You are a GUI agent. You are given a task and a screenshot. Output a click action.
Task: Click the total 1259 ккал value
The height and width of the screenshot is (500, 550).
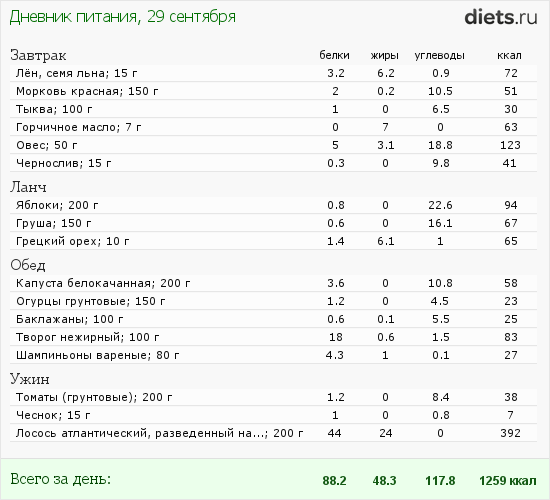[508, 481]
